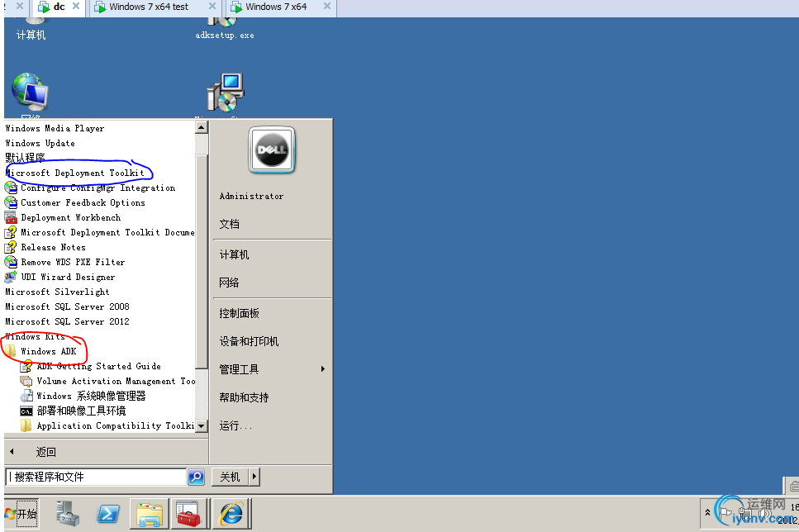Open the red toolbox taskbar icon
This screenshot has height=532, width=799.
tap(188, 514)
